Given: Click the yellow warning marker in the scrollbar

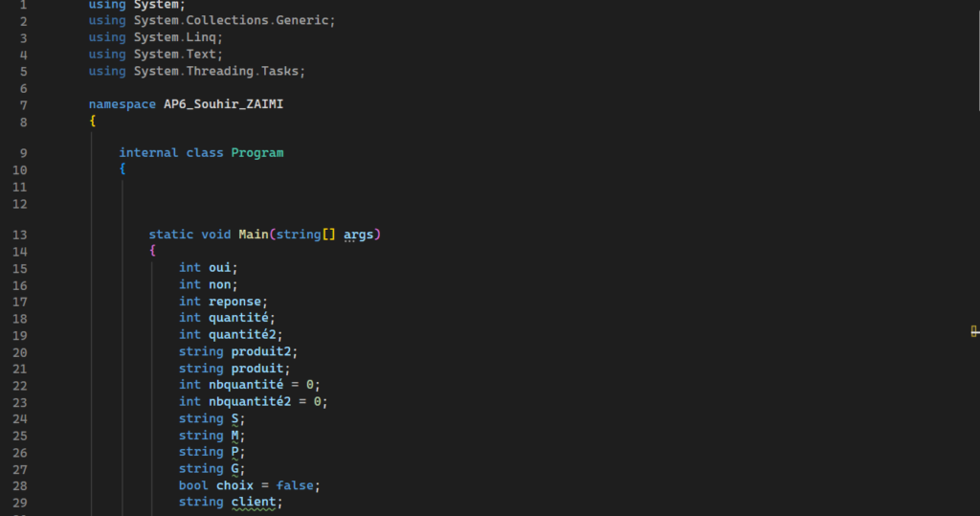Looking at the screenshot, I should tap(974, 331).
